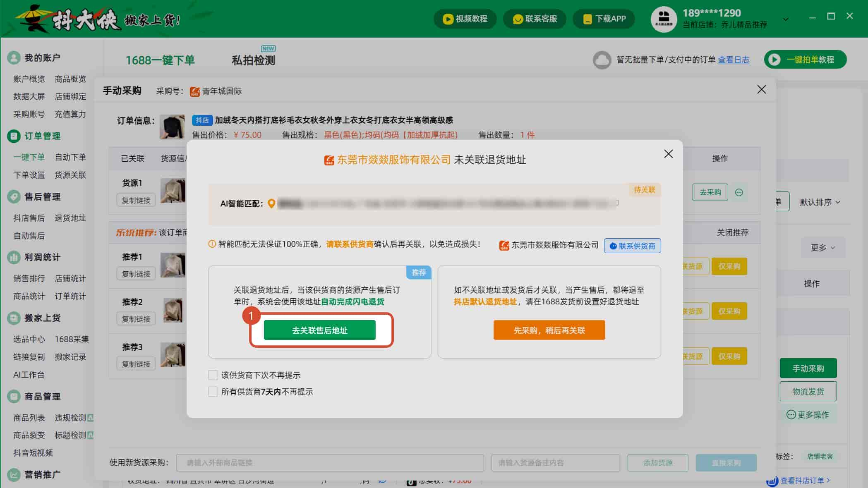The width and height of the screenshot is (868, 488).
Task: Click the order product thumbnail
Action: click(x=172, y=127)
